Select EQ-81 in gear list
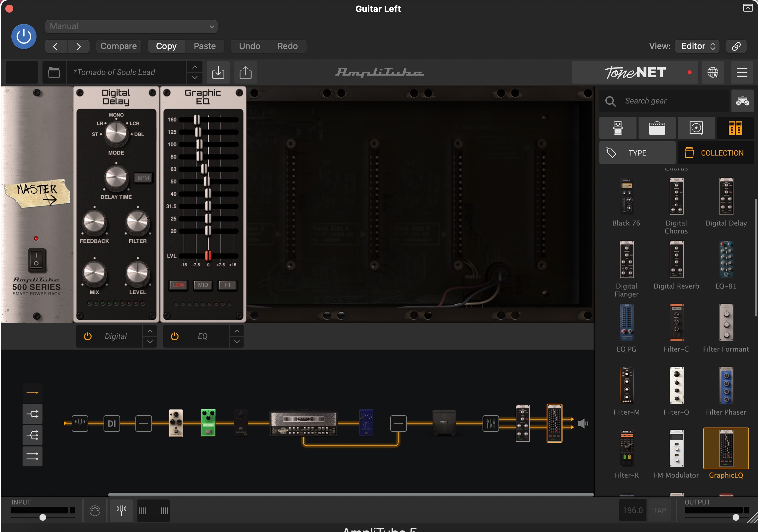The height and width of the screenshot is (532, 758). (x=726, y=265)
